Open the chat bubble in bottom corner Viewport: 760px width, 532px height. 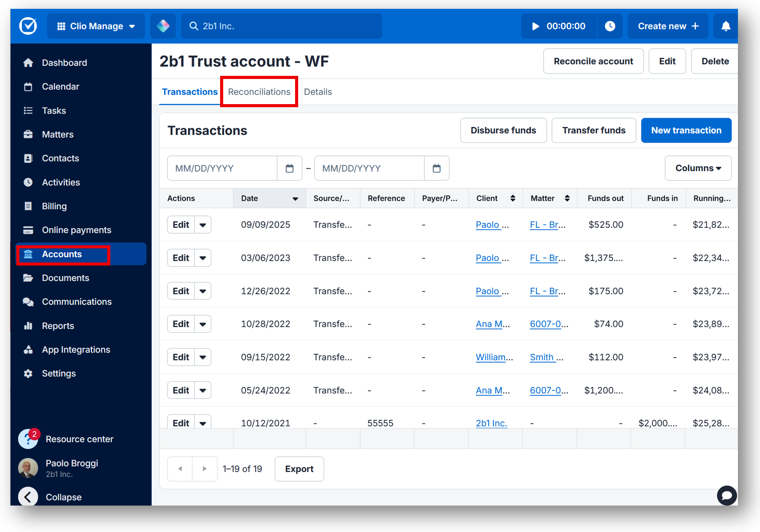click(727, 495)
